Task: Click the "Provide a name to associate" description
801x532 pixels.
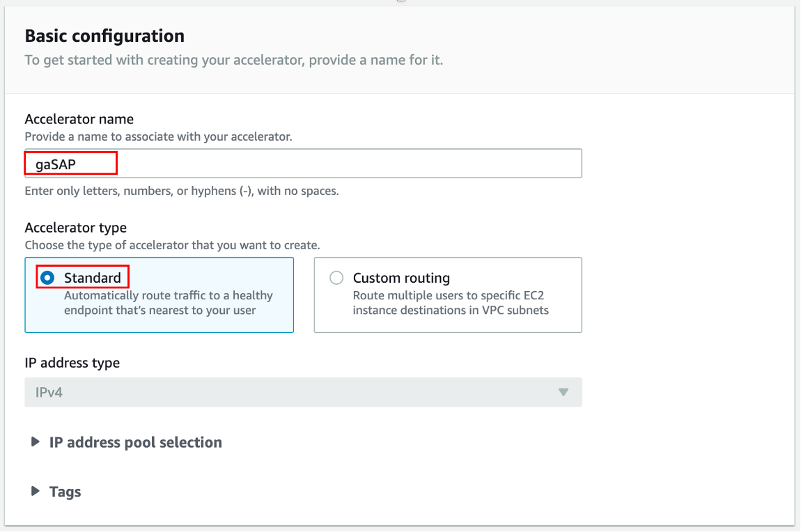Action: [x=158, y=136]
